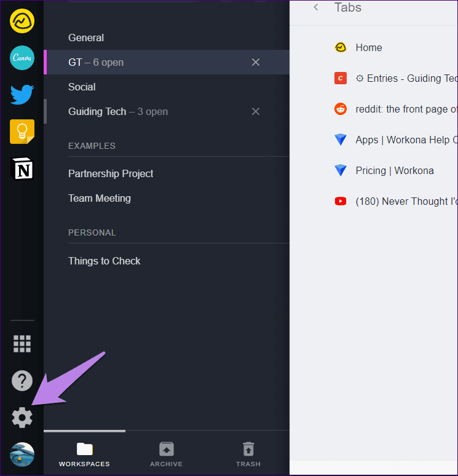
Task: Open the Team Meeting workspace
Action: point(167,198)
